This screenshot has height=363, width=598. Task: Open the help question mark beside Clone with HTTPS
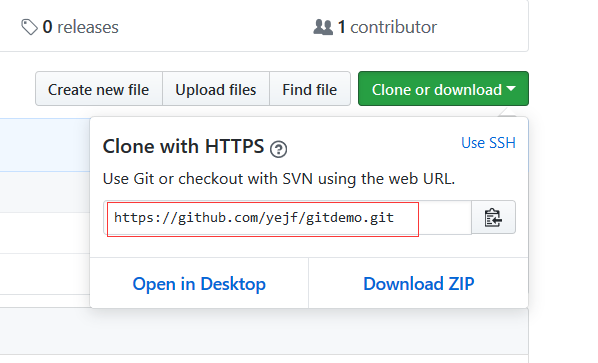(x=278, y=149)
